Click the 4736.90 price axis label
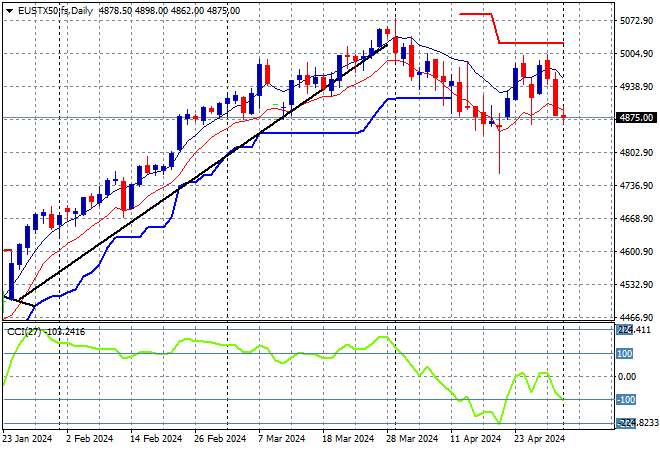 (x=636, y=186)
